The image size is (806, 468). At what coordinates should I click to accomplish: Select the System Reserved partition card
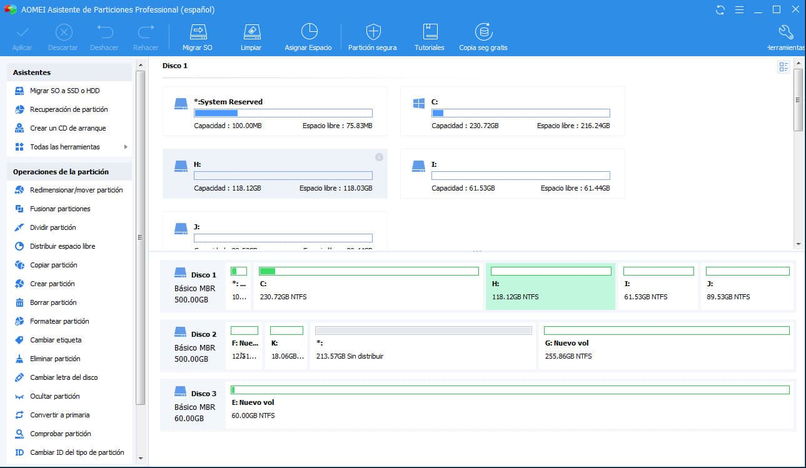[x=274, y=112]
